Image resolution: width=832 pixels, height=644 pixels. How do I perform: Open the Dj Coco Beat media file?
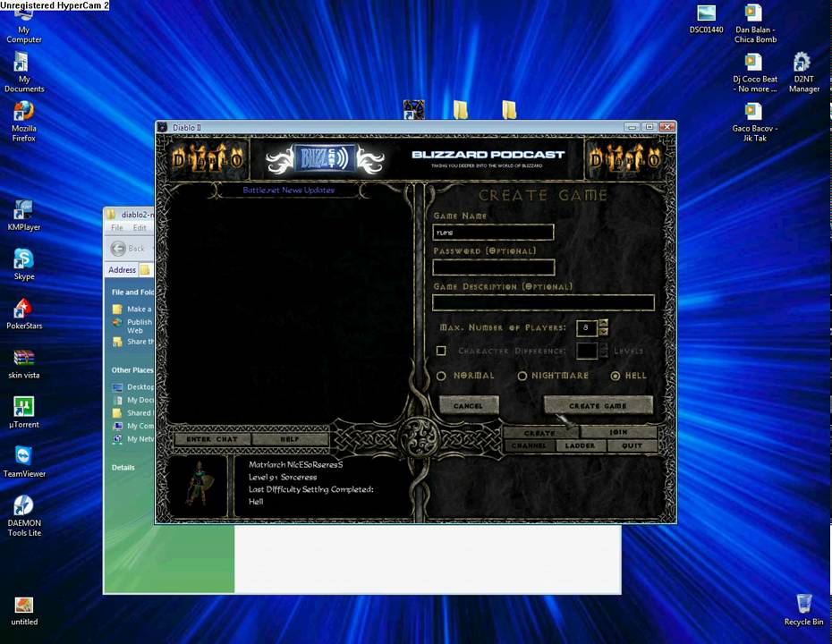coord(754,72)
